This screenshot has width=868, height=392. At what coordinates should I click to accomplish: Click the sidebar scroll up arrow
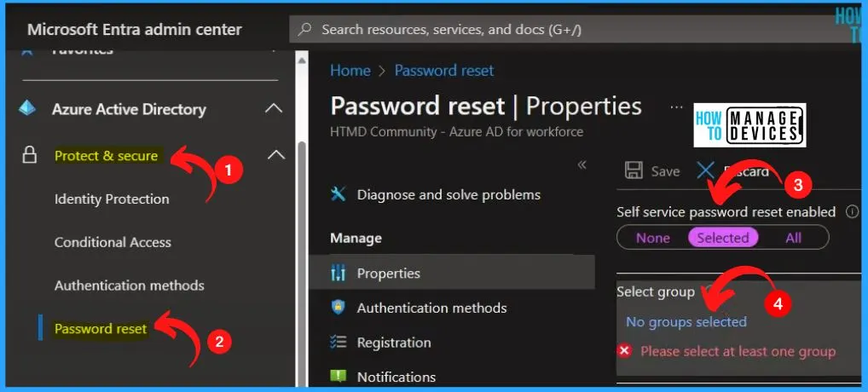pos(302,59)
